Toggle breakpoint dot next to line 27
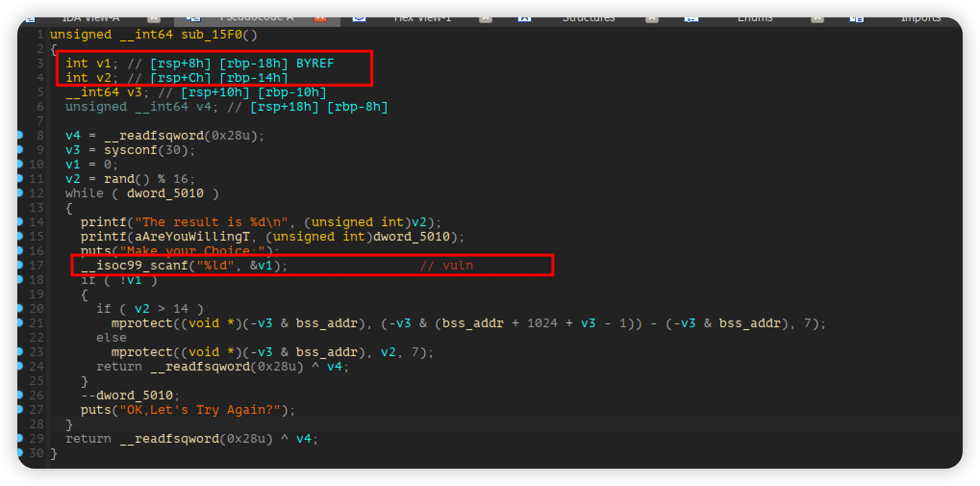The width and height of the screenshot is (980, 486). (20, 409)
